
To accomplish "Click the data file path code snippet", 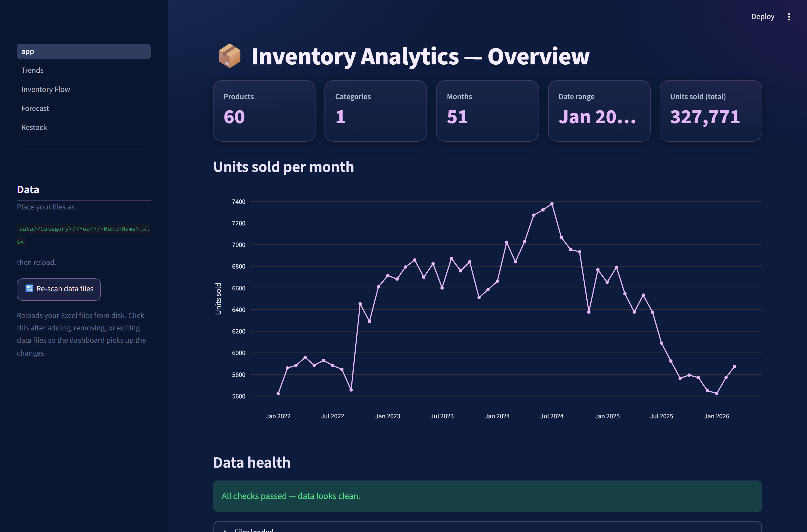I will [84, 235].
